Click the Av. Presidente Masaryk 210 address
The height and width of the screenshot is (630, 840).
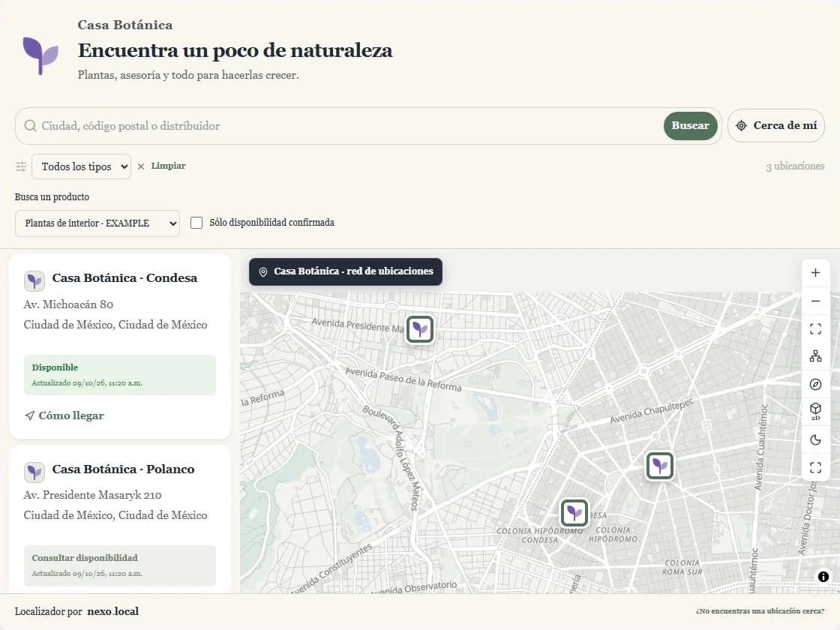pos(92,495)
